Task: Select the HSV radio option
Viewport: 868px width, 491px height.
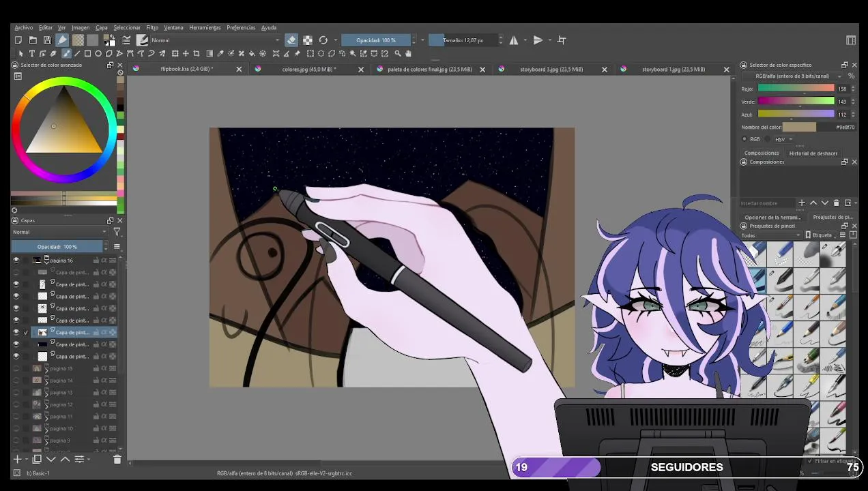Action: click(768, 139)
